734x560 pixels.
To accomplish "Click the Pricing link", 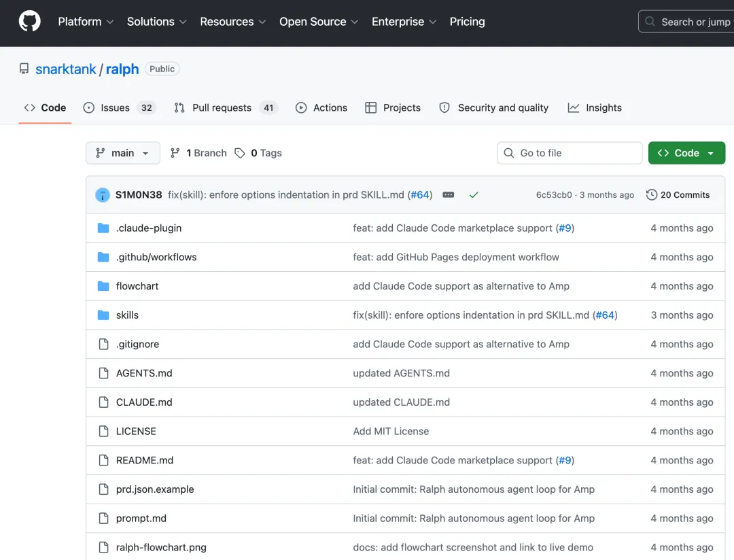I will click(467, 22).
